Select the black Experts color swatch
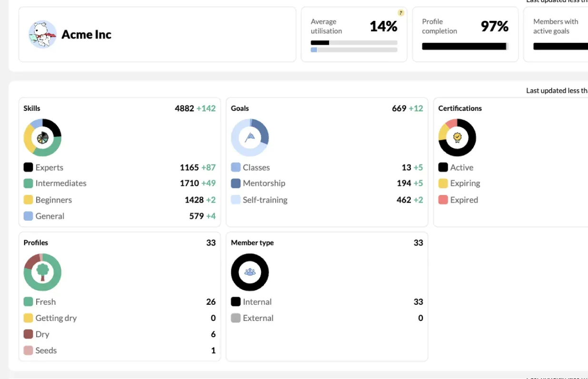 (x=28, y=167)
